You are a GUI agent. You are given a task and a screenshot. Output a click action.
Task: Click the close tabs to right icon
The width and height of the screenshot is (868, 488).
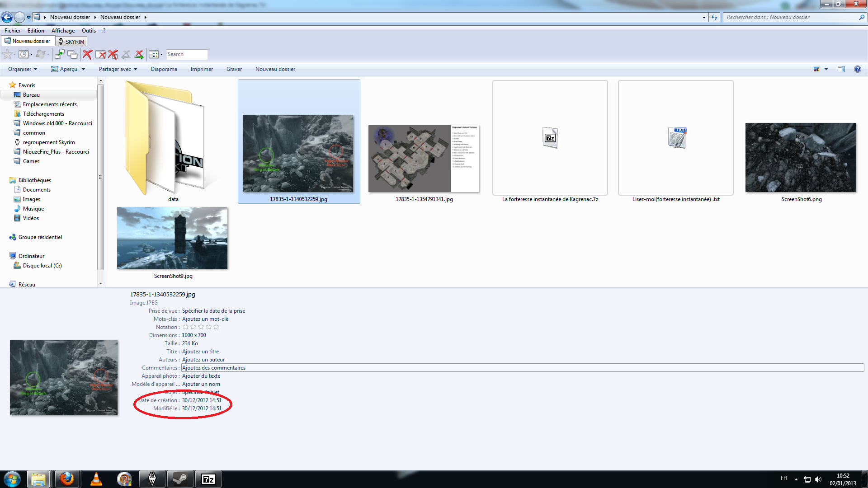(x=139, y=55)
